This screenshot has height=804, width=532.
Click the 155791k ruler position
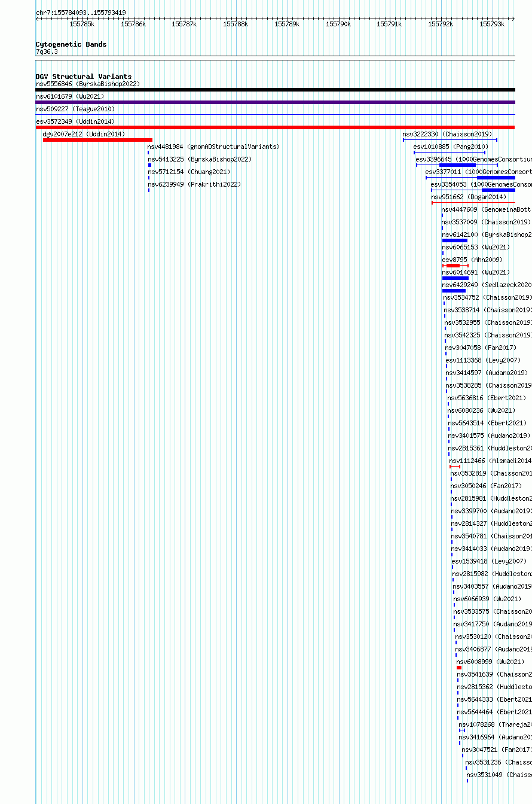click(x=389, y=24)
